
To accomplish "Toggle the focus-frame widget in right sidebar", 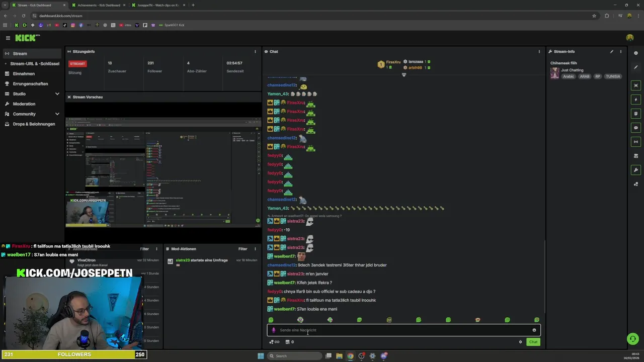I will (x=636, y=85).
